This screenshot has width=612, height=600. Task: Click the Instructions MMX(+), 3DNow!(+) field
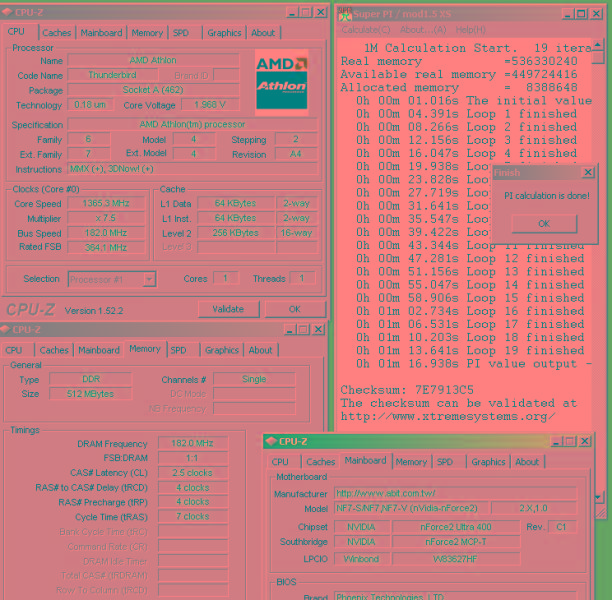click(192, 169)
